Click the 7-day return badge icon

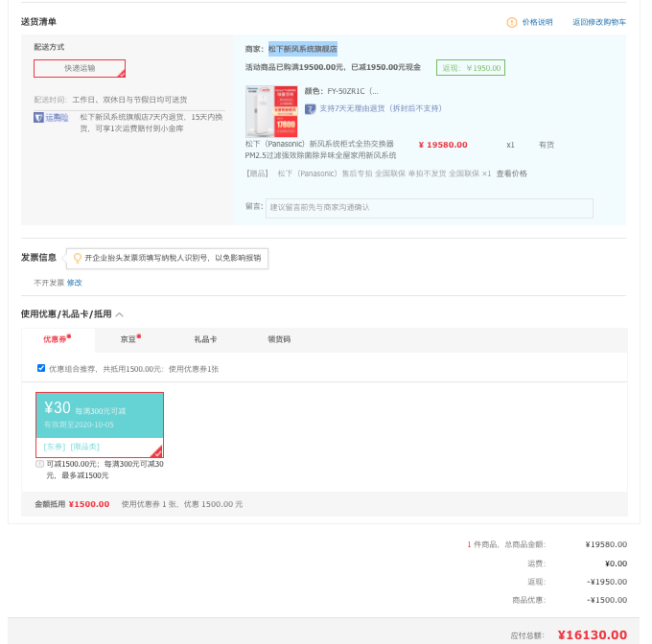[x=311, y=109]
